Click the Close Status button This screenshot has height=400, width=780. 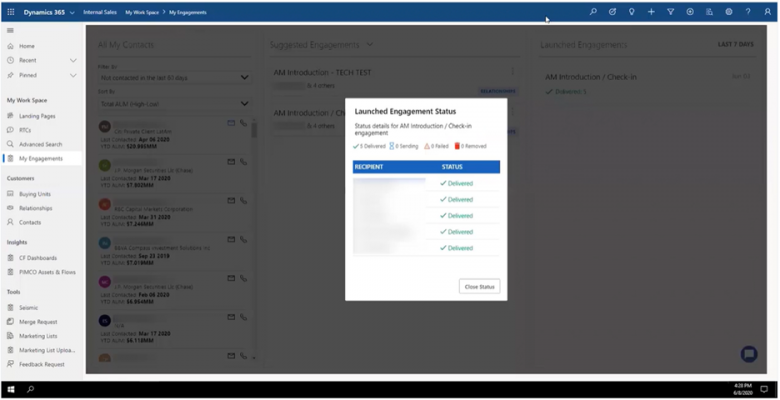(x=479, y=287)
